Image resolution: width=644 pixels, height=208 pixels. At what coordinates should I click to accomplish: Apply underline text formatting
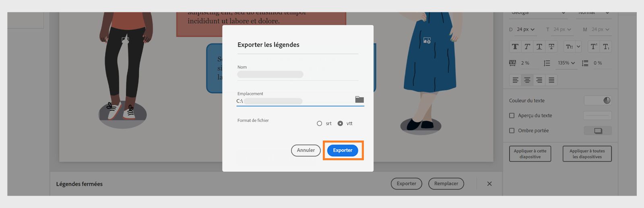click(x=539, y=47)
